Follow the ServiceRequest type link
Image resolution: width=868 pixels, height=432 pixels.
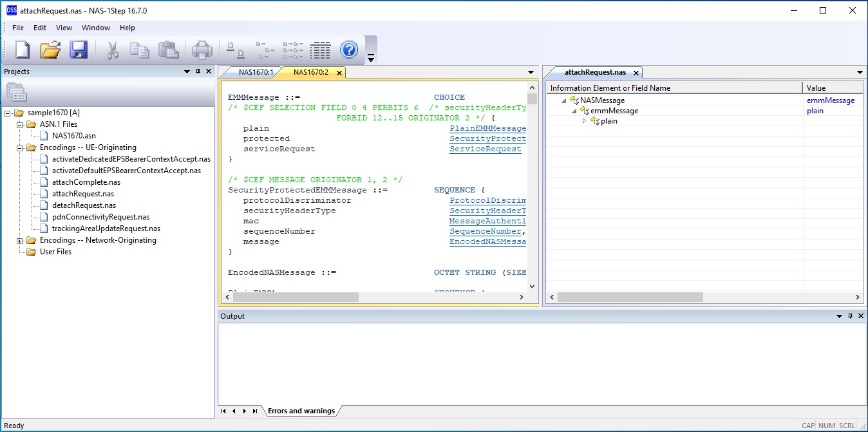point(485,149)
